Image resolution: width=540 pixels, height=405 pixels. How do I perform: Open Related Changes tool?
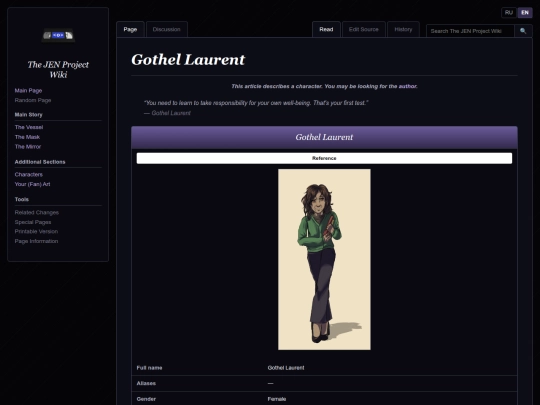(x=37, y=212)
